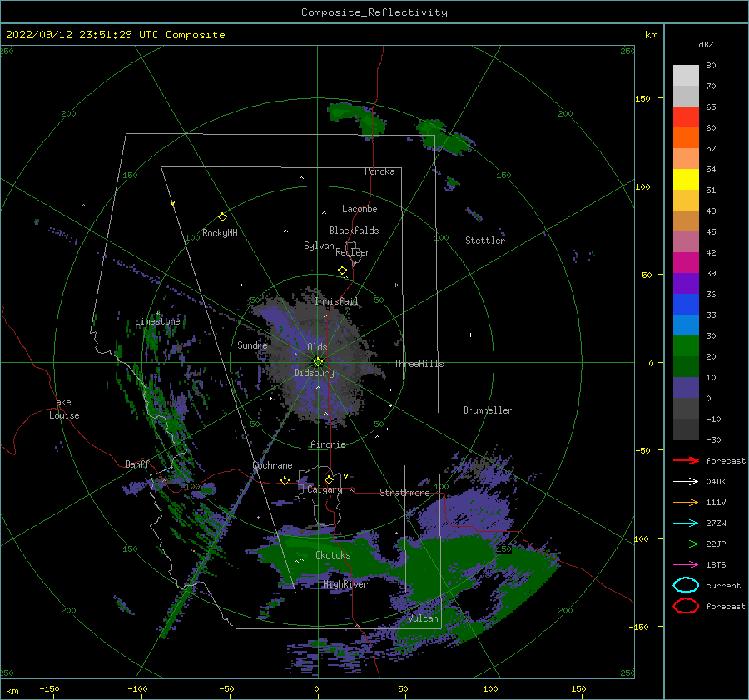The width and height of the screenshot is (749, 700).
Task: Select the radar site marker at Olds-Didsbury center
Action: [318, 362]
